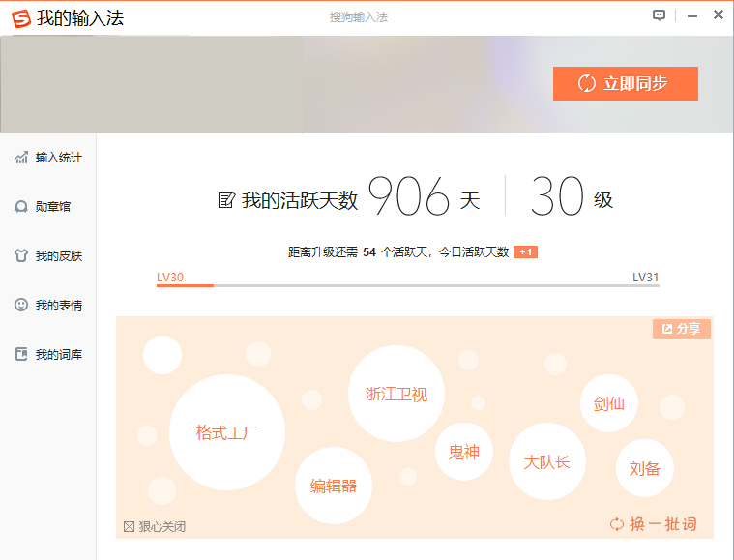
Task: Select the 剑仙 word bubble
Action: [608, 403]
